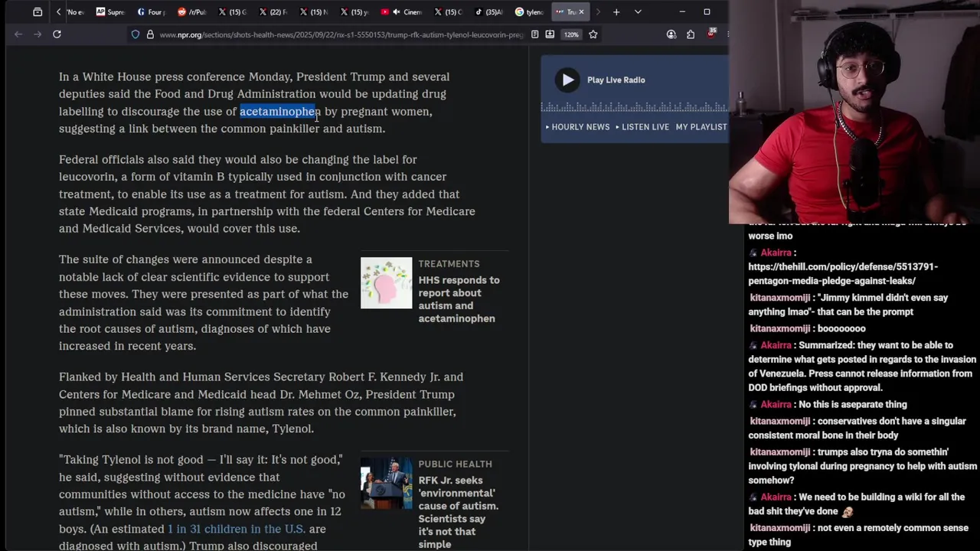This screenshot has height=551, width=980.
Task: Switch to the TikTok '(35)' tab
Action: point(488,11)
